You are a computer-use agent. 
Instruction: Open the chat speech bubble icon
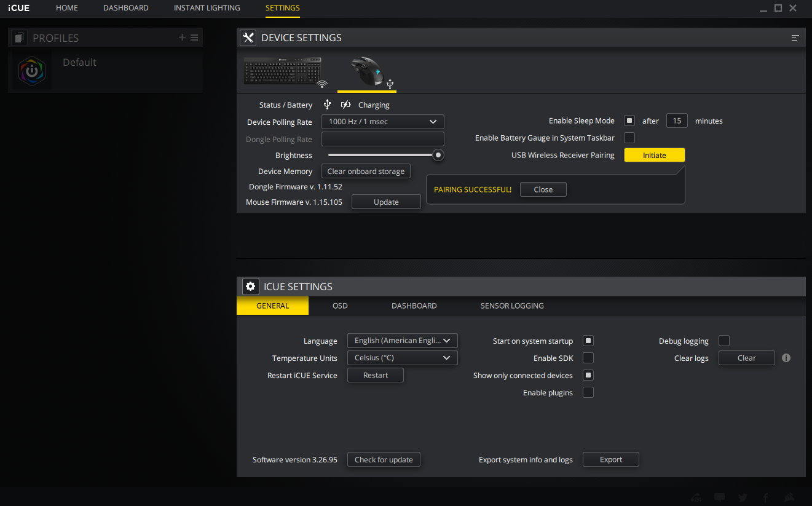(x=720, y=497)
